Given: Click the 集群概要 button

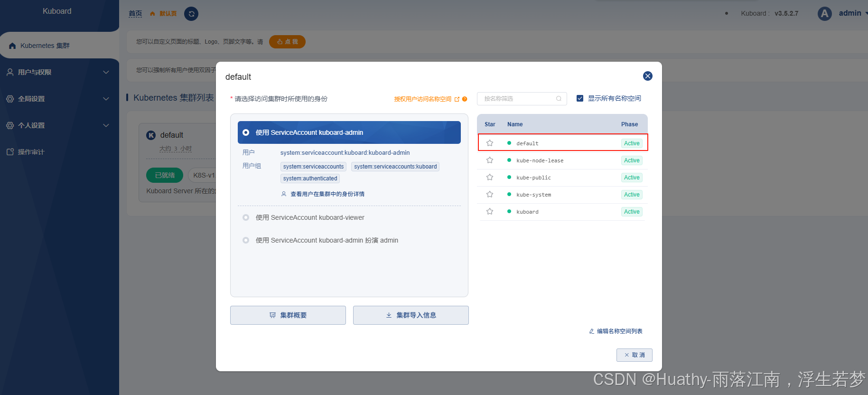Looking at the screenshot, I should coord(288,315).
